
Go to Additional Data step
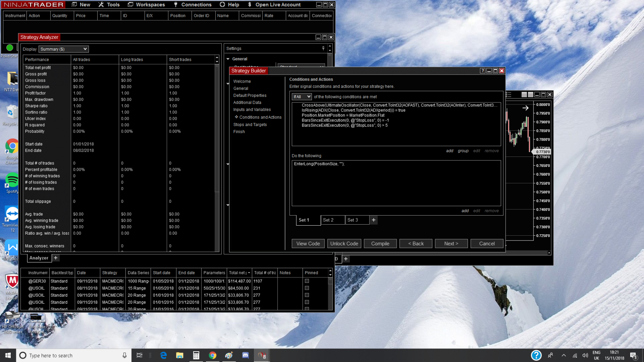pyautogui.click(x=247, y=102)
